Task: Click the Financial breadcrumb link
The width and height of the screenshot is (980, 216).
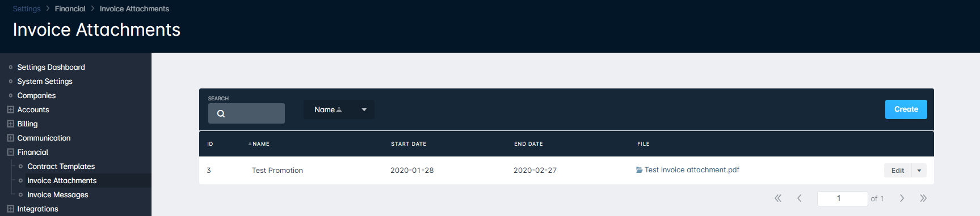Action: pos(70,9)
